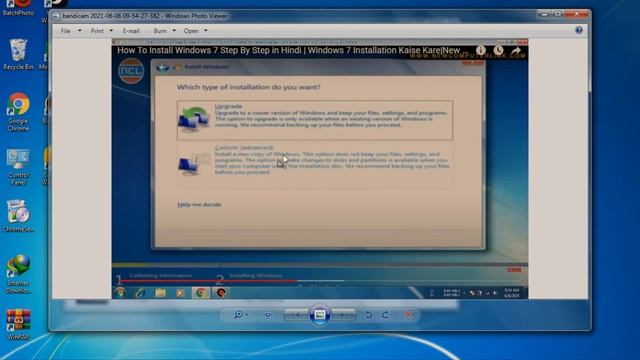Expand the Open dropdown arrow
640x360 pixels.
206,31
